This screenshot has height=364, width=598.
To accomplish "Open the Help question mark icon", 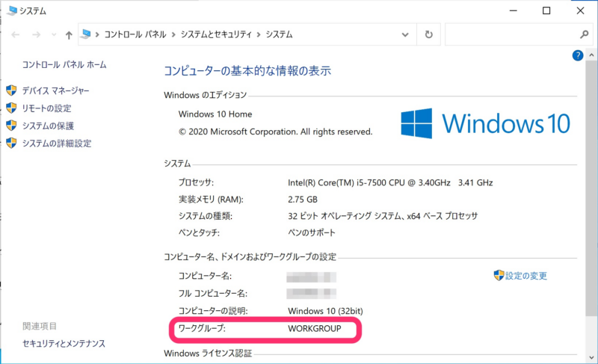I will (x=577, y=55).
